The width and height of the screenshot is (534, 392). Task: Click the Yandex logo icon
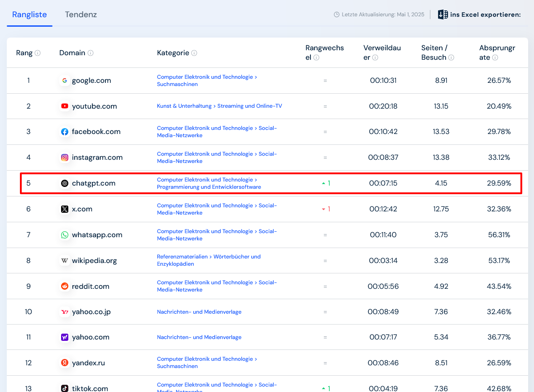pos(65,363)
